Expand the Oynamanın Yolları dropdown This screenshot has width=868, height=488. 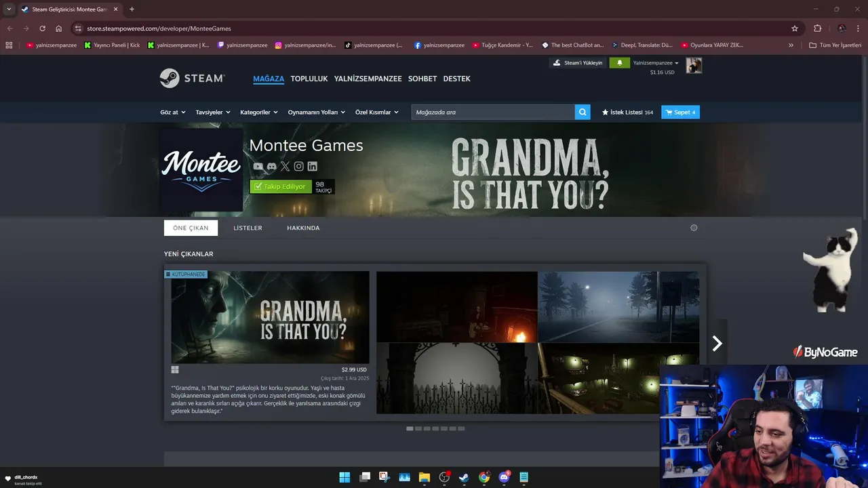pos(317,112)
